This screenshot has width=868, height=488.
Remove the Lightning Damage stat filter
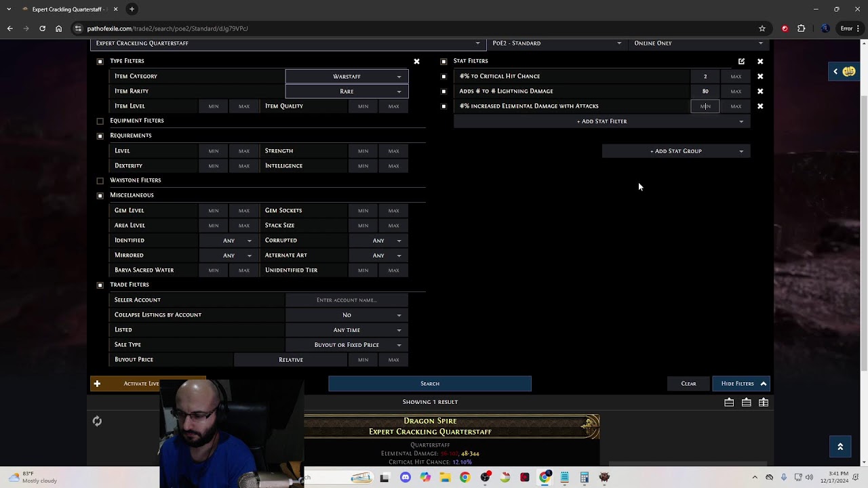[x=760, y=91]
